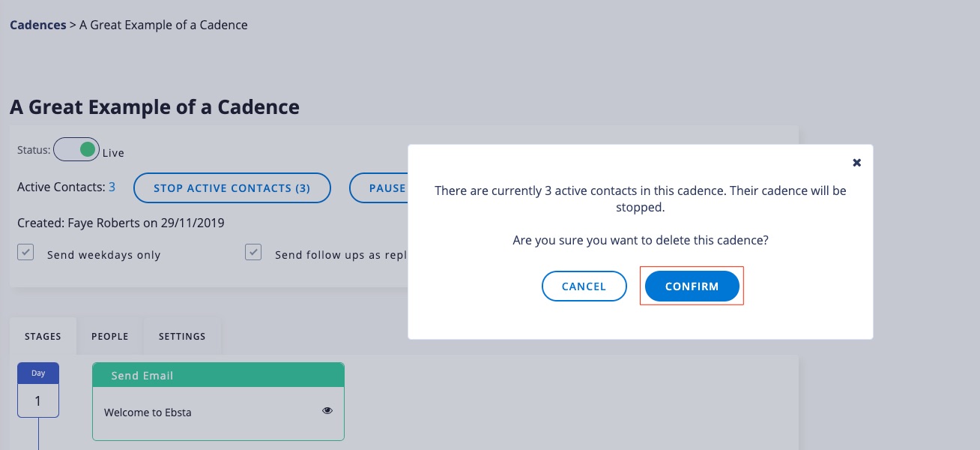Click Stop Active Contacts (3) button
The width and height of the screenshot is (980, 450).
click(232, 188)
